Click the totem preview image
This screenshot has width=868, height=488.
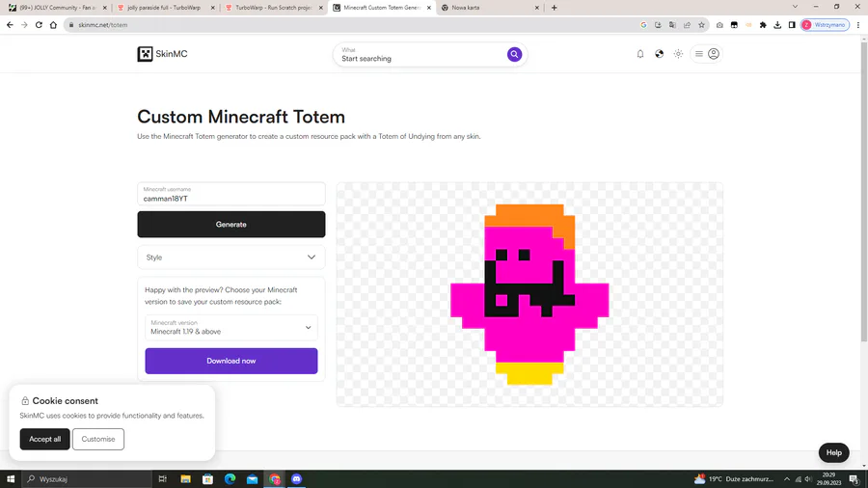(x=529, y=295)
